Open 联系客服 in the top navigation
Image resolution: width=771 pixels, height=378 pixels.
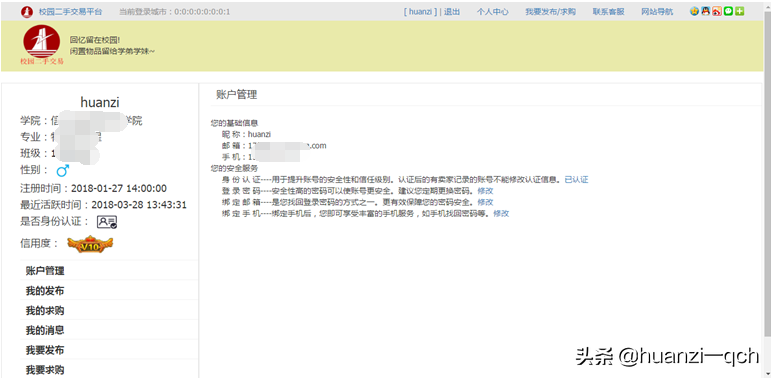608,12
